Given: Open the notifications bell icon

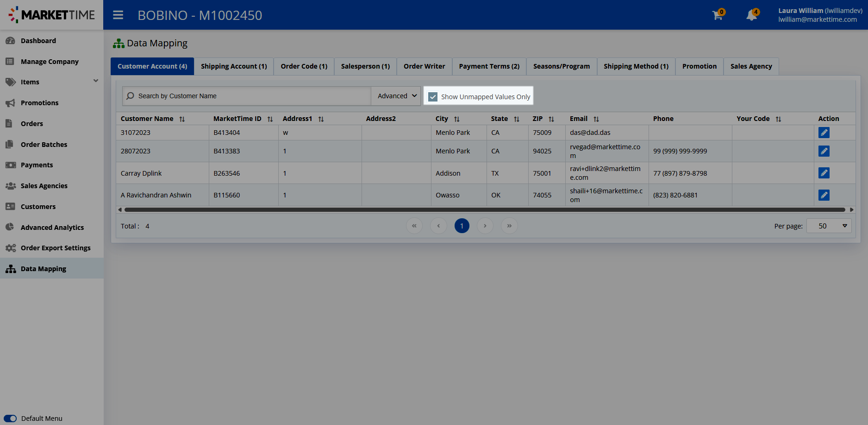Looking at the screenshot, I should click(752, 15).
